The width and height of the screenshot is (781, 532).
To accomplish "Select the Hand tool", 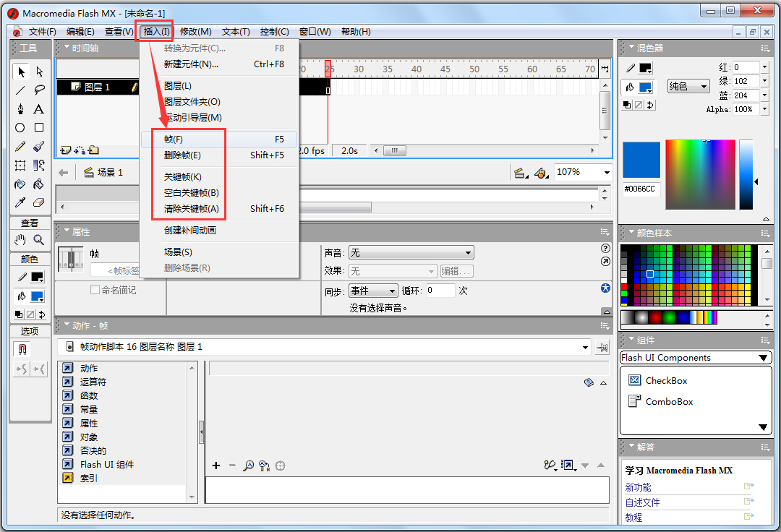I will (x=20, y=240).
